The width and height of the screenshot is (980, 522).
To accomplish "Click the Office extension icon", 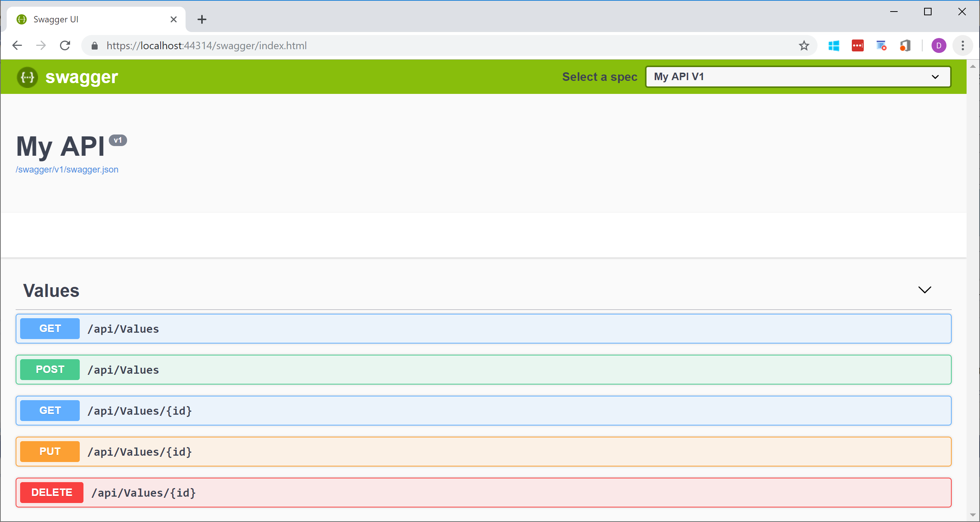I will point(905,46).
